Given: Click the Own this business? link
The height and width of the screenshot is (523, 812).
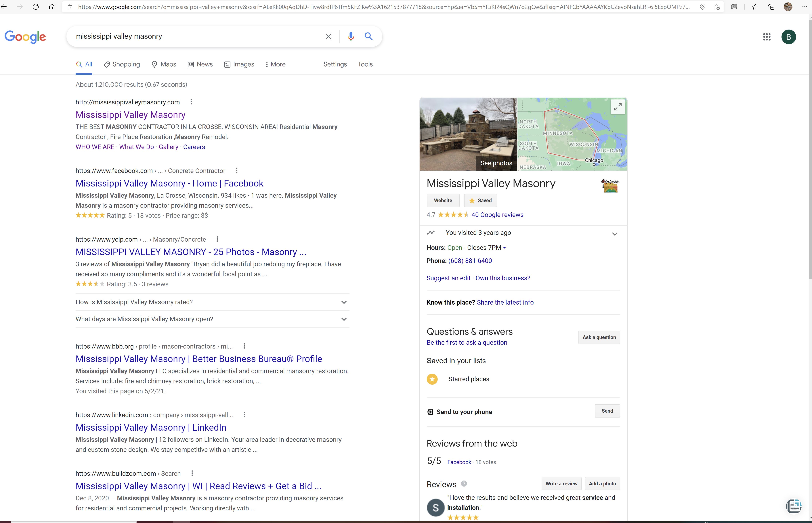Looking at the screenshot, I should (503, 278).
